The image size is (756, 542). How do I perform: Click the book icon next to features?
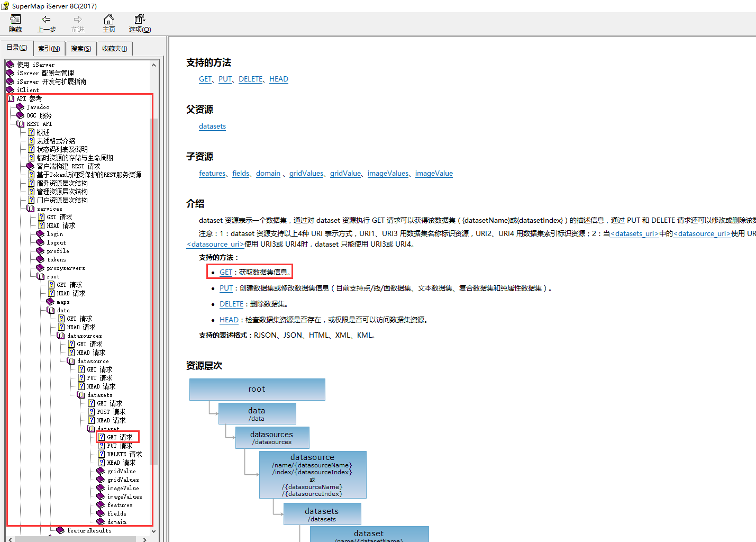pos(101,505)
